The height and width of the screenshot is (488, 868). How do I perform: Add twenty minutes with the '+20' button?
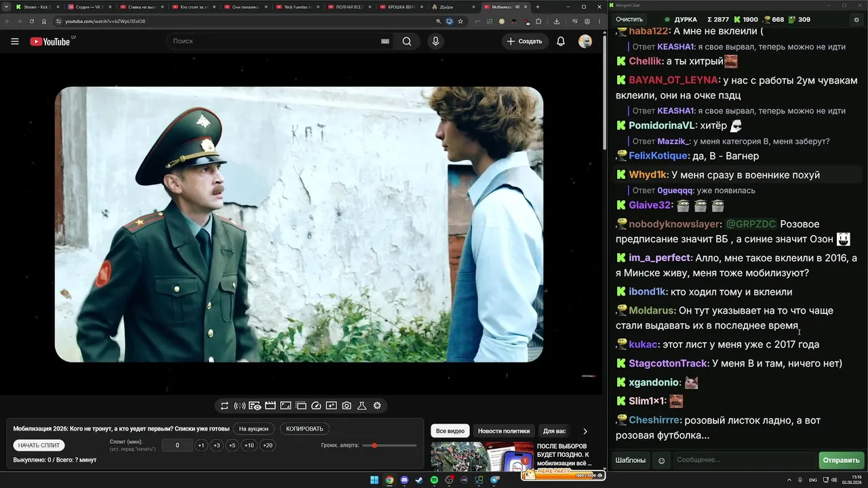268,445
